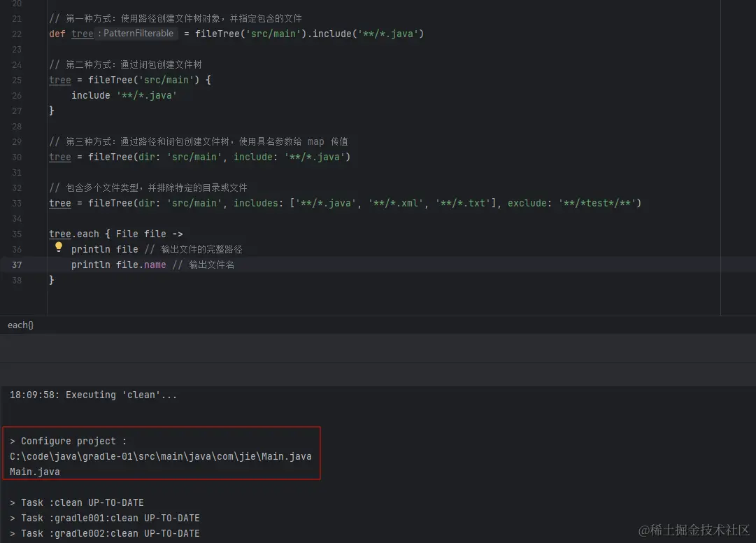756x543 pixels.
Task: Click the 'Main.java' file name output line
Action: coord(35,472)
